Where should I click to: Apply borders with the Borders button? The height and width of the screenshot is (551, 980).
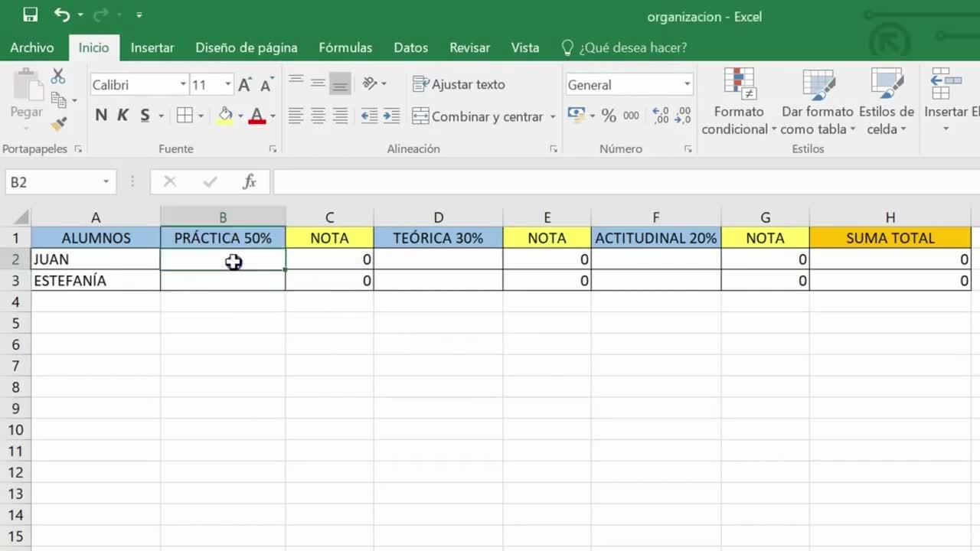(x=185, y=116)
